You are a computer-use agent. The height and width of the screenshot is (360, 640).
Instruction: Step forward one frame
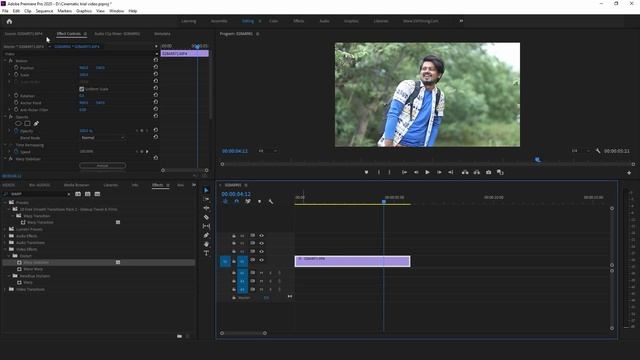pyautogui.click(x=439, y=172)
